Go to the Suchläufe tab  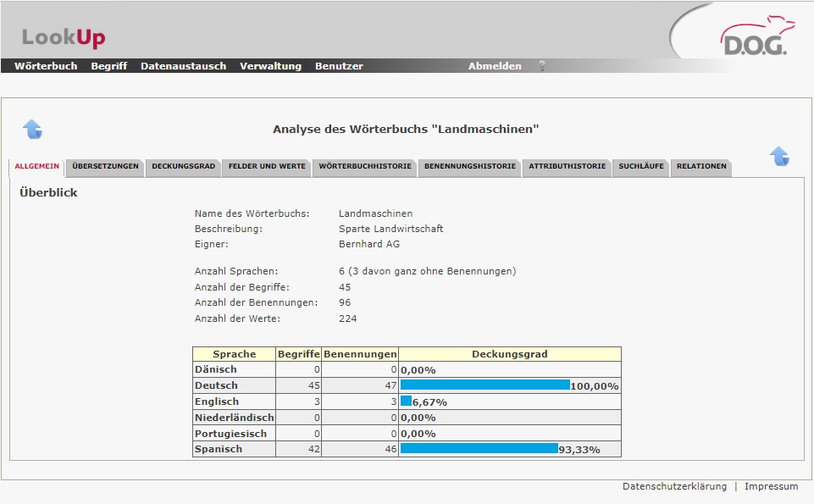pyautogui.click(x=641, y=167)
